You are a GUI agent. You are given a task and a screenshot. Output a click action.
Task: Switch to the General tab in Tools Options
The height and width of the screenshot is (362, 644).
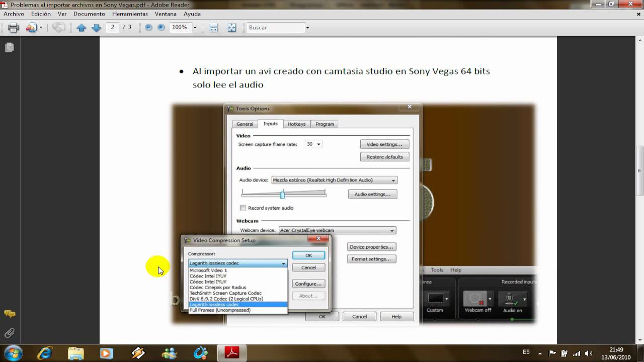pos(245,124)
